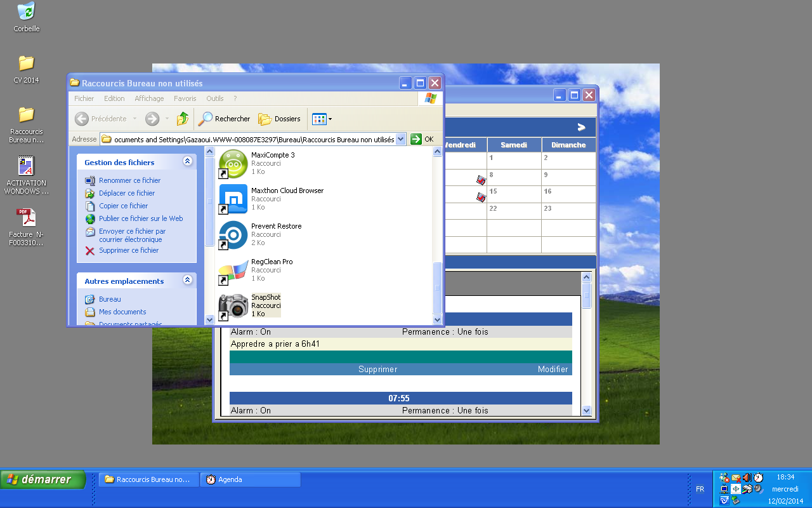Switch to Agenda taskbar button
The image size is (812, 508).
coord(251,479)
